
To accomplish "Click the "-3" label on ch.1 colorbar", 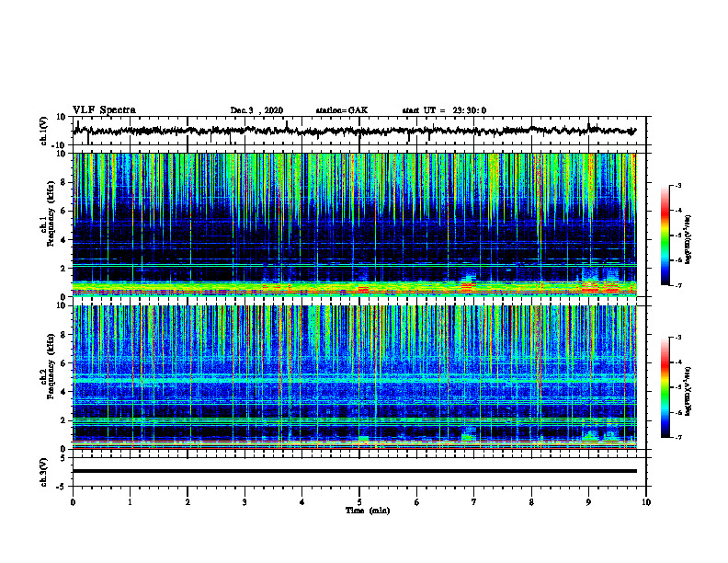I will click(677, 186).
